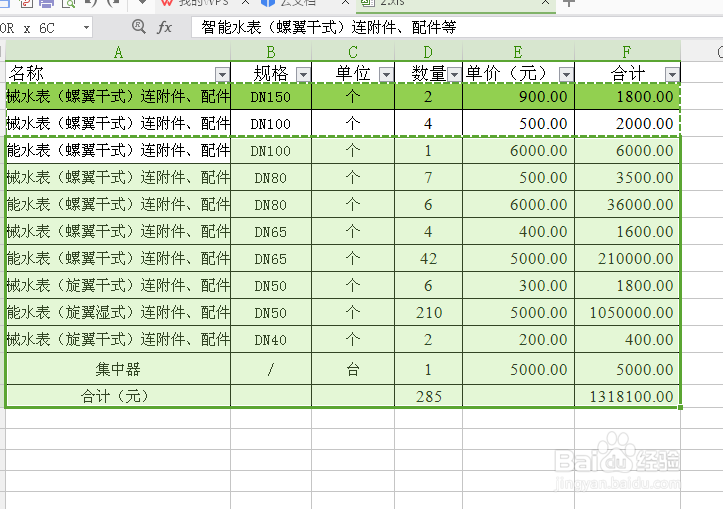723x509 pixels.
Task: Click the 合计 header cell
Action: pos(627,73)
